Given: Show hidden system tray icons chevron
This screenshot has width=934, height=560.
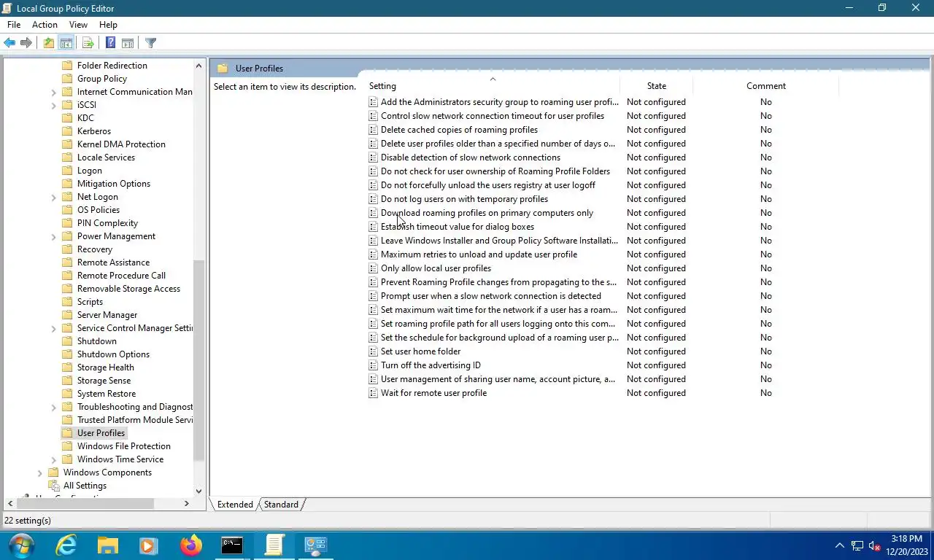Looking at the screenshot, I should 839,545.
